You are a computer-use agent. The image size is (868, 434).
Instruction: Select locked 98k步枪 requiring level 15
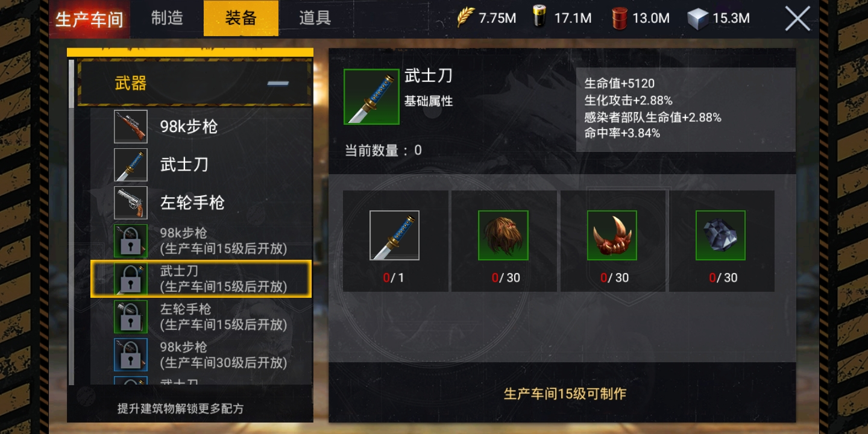tap(201, 241)
